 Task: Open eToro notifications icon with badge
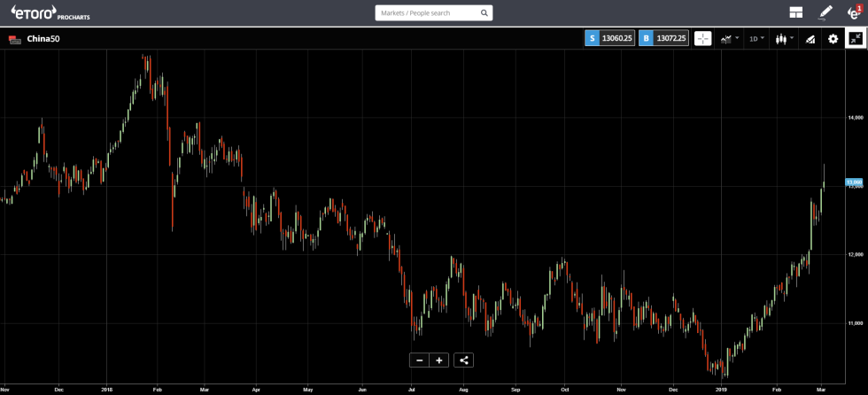854,12
